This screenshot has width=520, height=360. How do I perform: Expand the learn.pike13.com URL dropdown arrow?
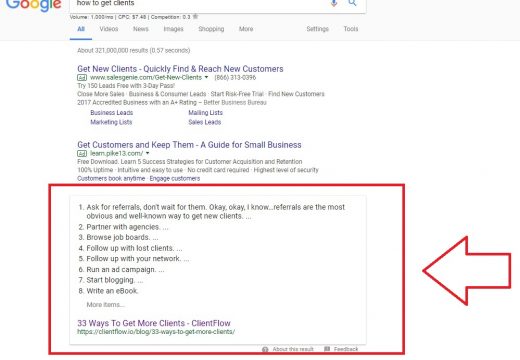(147, 153)
